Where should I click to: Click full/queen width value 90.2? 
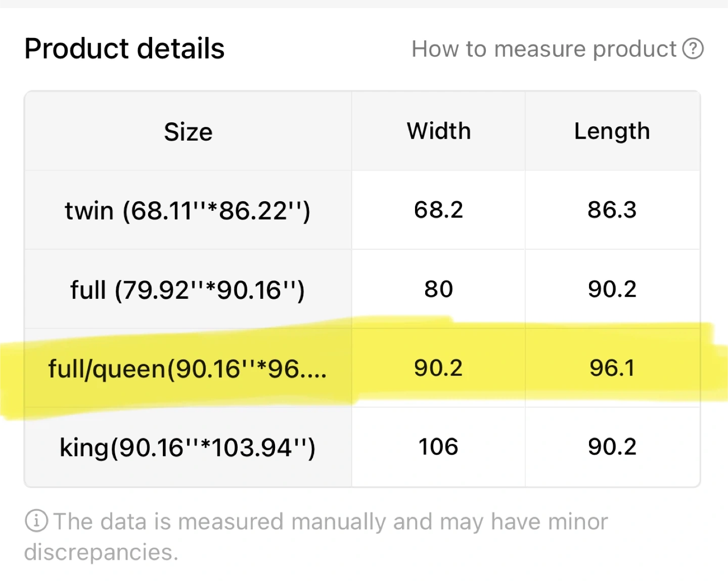(438, 368)
